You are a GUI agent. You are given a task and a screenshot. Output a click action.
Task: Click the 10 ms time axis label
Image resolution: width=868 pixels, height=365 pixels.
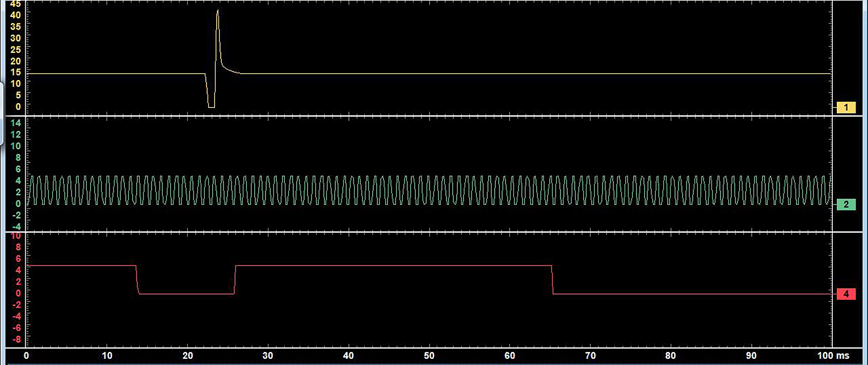point(106,355)
